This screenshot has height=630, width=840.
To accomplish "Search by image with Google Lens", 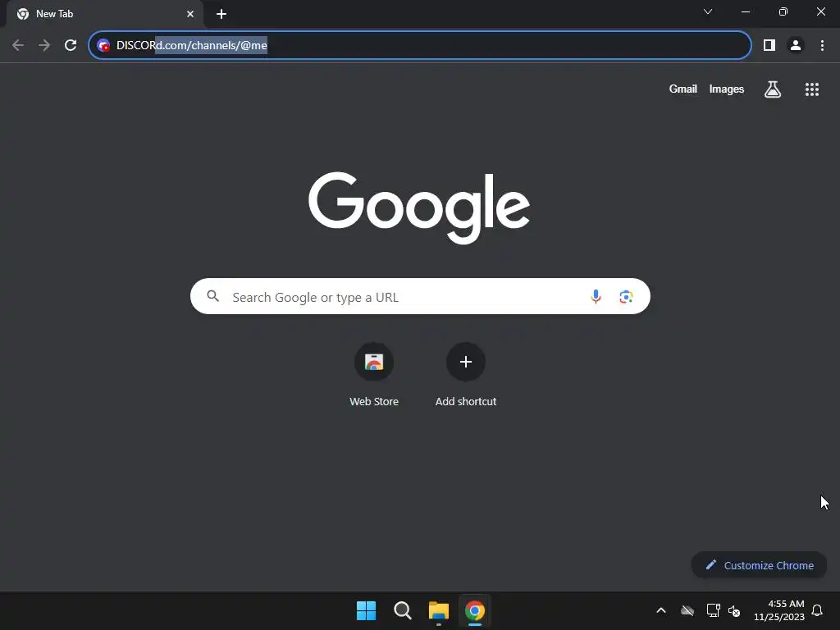I will click(x=626, y=296).
